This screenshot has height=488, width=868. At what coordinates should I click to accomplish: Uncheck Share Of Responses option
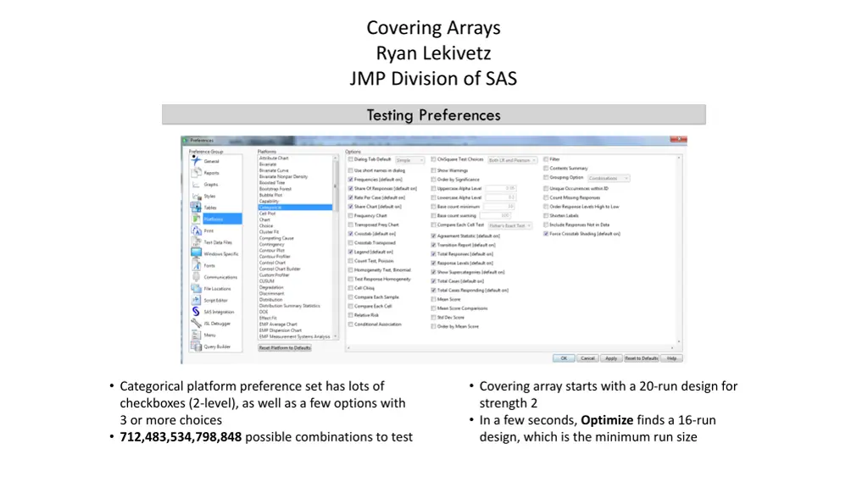[350, 189]
